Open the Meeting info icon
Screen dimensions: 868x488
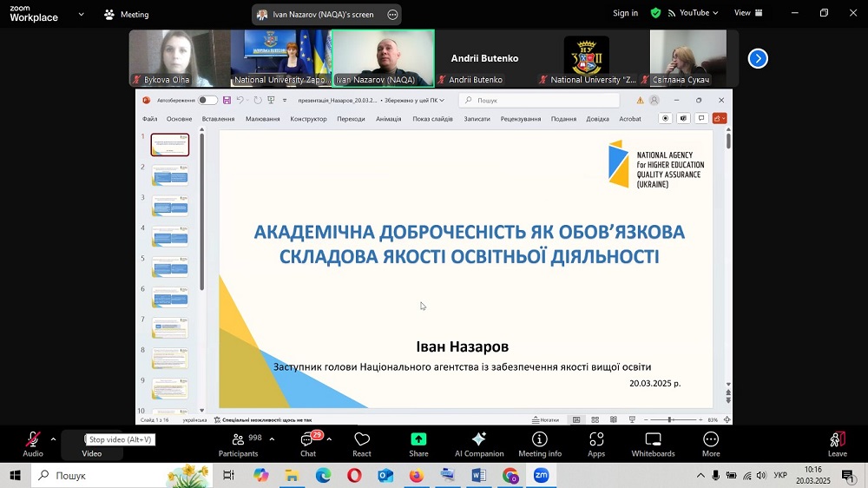coord(540,443)
